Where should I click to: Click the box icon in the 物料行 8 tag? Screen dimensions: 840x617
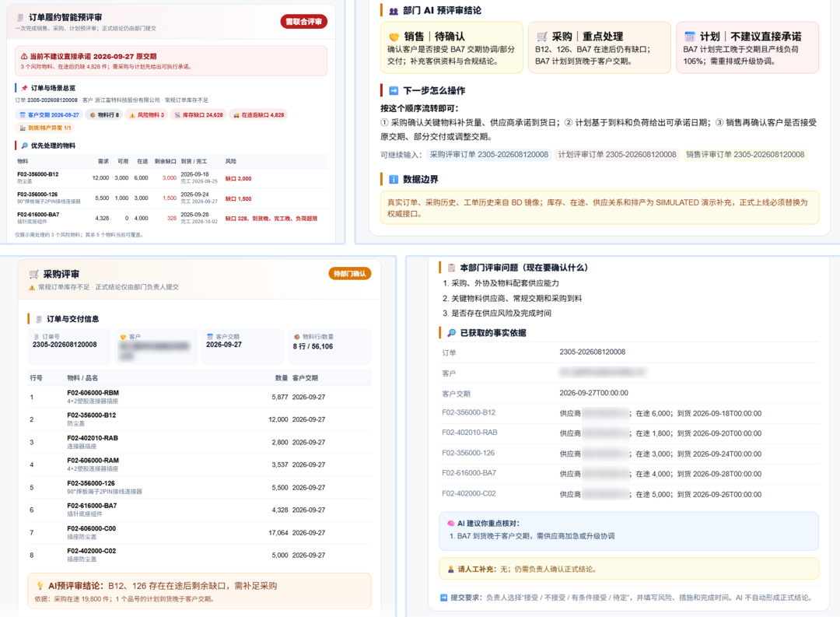(92, 114)
